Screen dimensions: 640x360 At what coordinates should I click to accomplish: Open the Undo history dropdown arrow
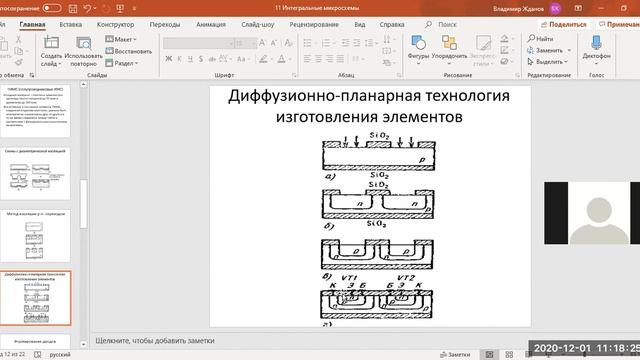click(x=95, y=8)
